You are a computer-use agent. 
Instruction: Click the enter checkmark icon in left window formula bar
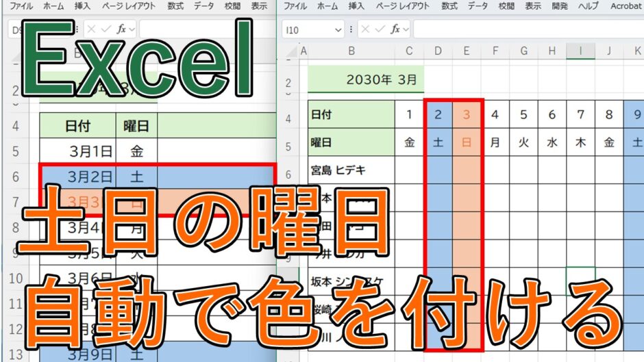(x=106, y=29)
